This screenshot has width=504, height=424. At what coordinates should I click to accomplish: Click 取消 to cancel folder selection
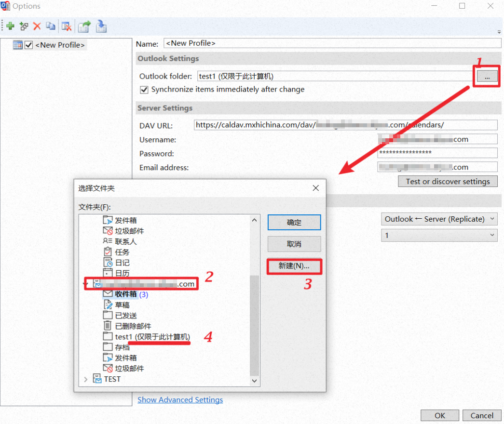coord(294,244)
